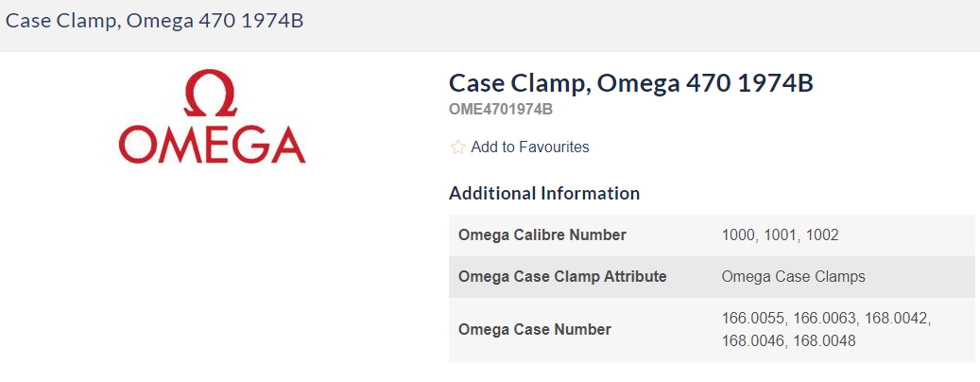Viewport: 980px width, 382px height.
Task: Click the Add to Favourites link
Action: (529, 148)
